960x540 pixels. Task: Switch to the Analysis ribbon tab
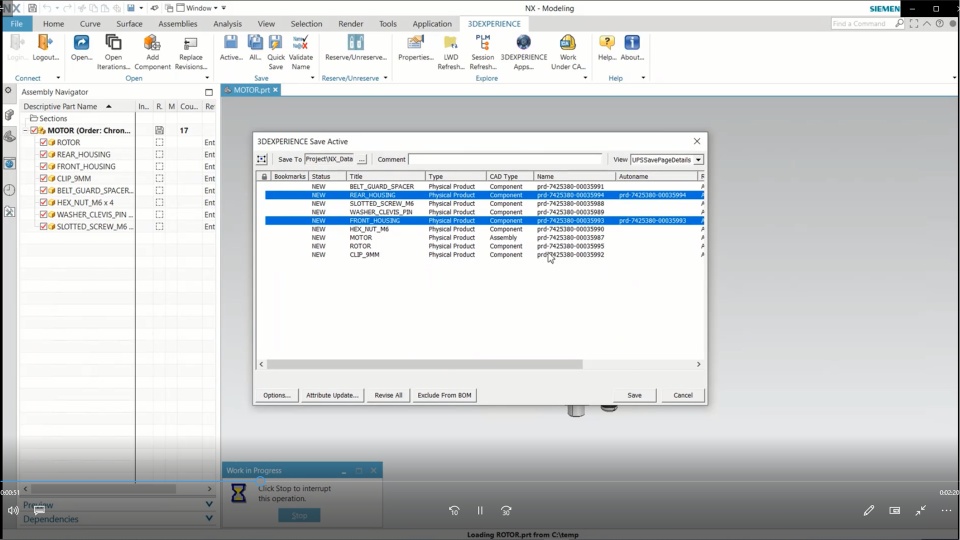(227, 24)
